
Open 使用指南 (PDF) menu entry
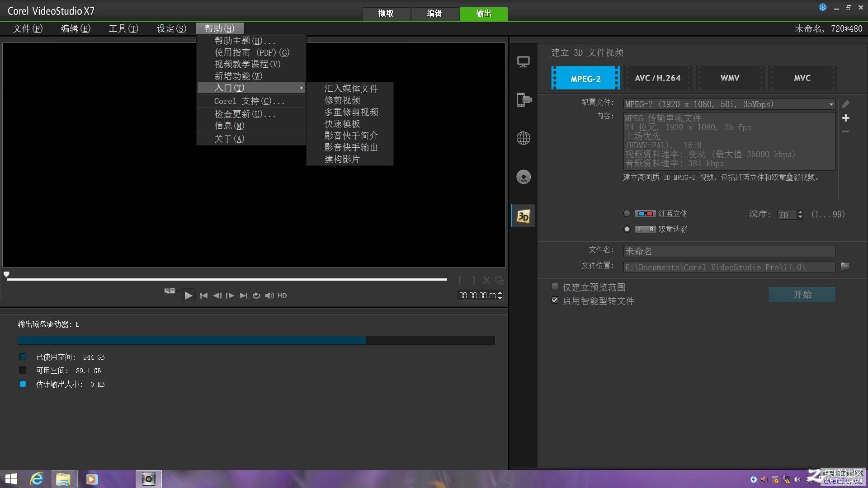click(x=251, y=52)
